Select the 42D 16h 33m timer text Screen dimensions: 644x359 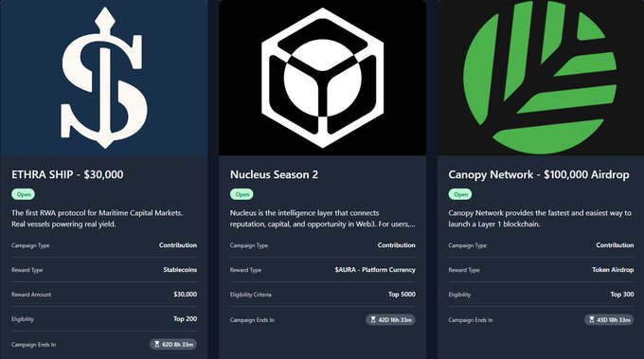pos(395,319)
